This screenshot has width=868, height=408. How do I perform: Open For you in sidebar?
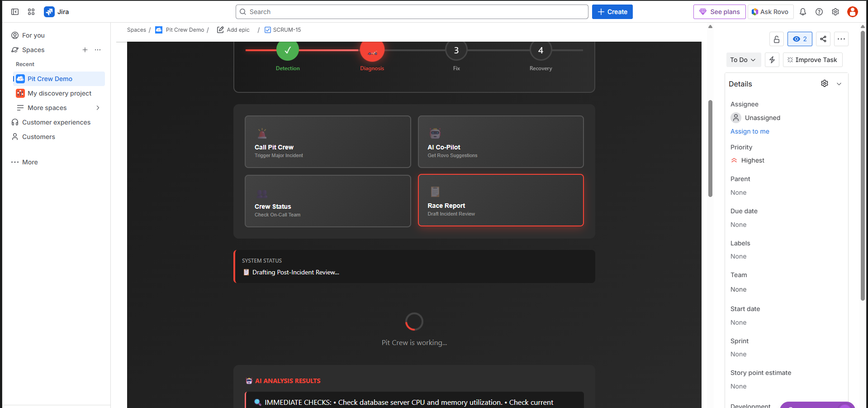(x=58, y=35)
